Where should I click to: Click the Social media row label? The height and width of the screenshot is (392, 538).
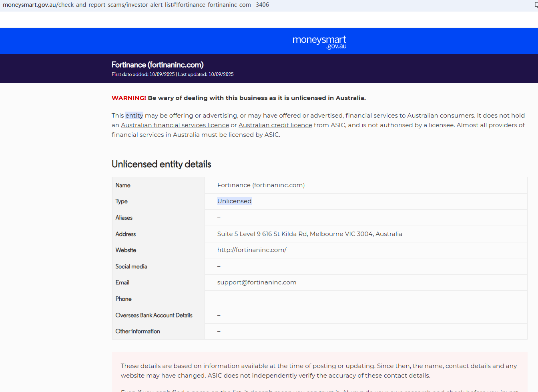131,266
